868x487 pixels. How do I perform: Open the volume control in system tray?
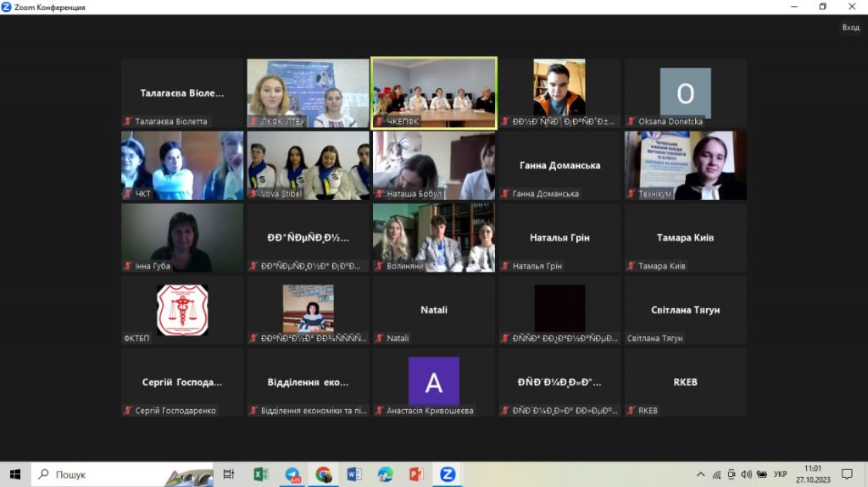[746, 474]
